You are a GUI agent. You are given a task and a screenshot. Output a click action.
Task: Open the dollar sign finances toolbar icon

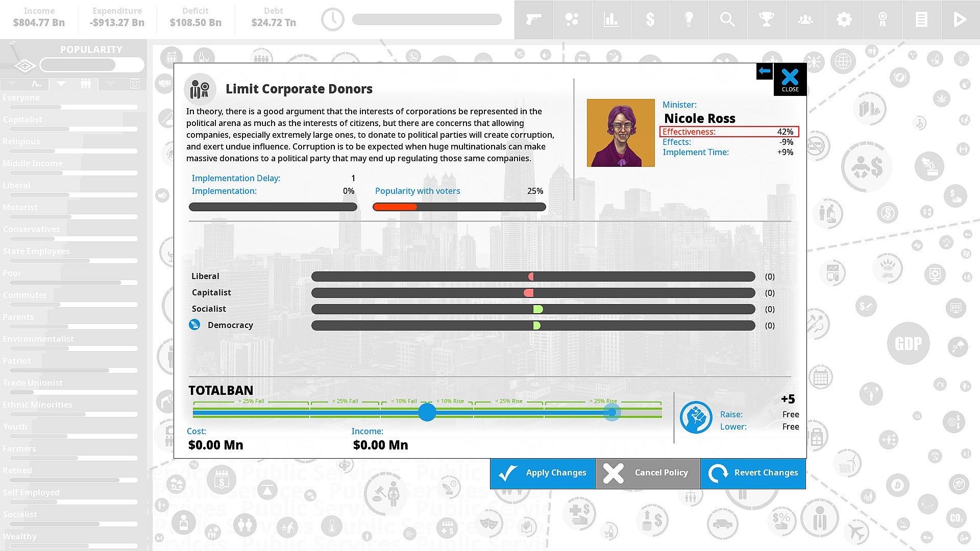click(x=650, y=20)
